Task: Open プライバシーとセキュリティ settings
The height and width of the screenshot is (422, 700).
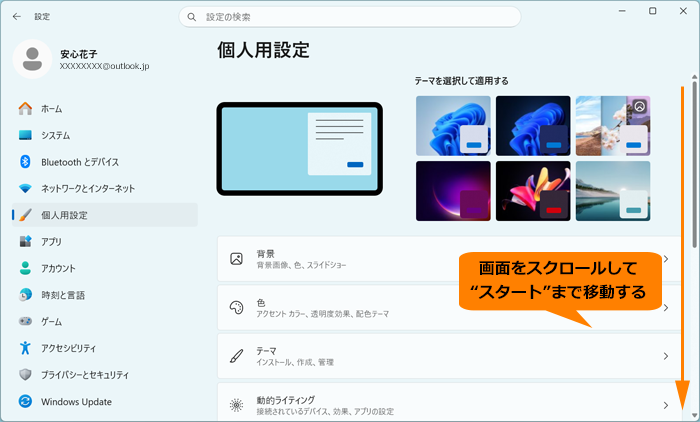Action: (104, 374)
